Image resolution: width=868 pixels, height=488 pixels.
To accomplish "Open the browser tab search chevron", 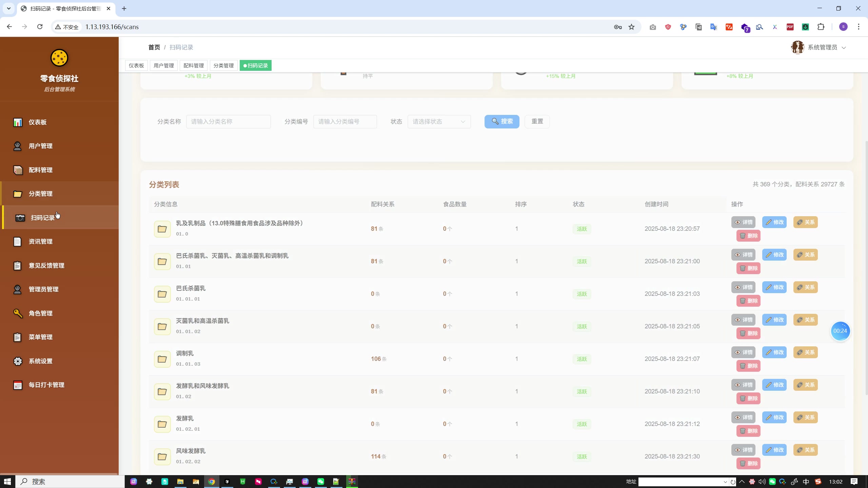I will click(x=8, y=8).
